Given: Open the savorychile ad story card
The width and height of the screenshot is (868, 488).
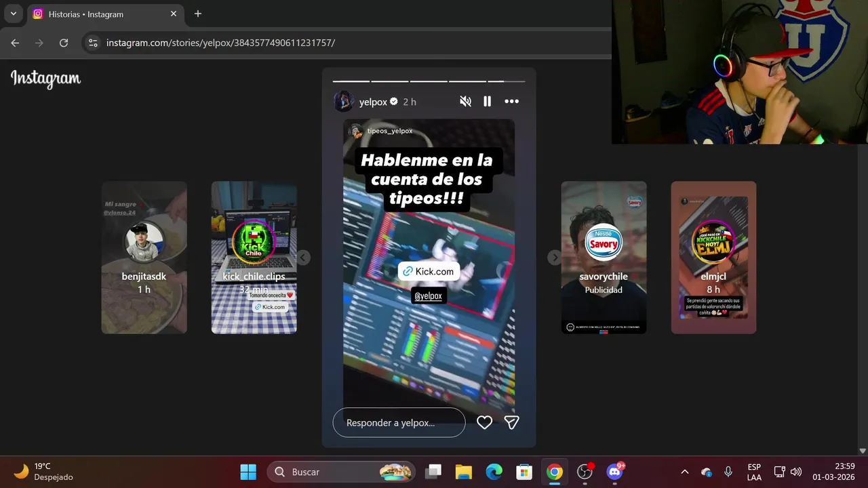Looking at the screenshot, I should tap(604, 258).
